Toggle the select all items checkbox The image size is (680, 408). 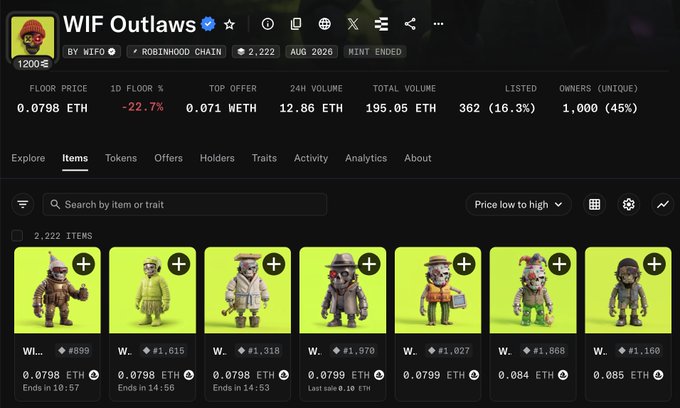(17, 236)
